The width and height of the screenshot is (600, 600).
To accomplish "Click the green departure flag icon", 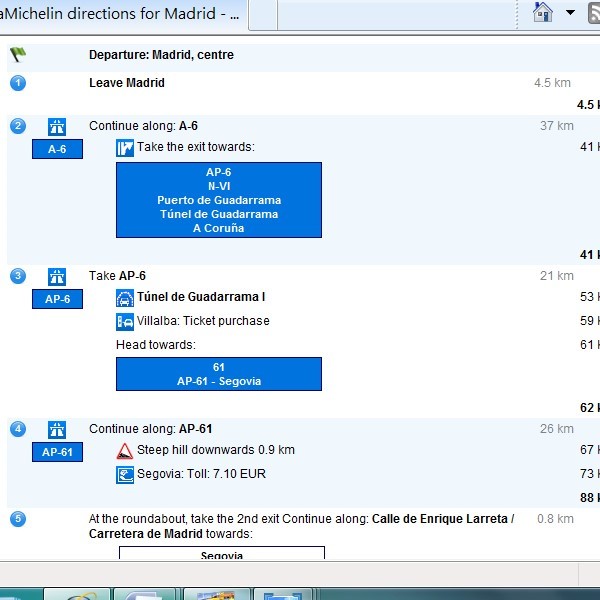I will [18, 54].
